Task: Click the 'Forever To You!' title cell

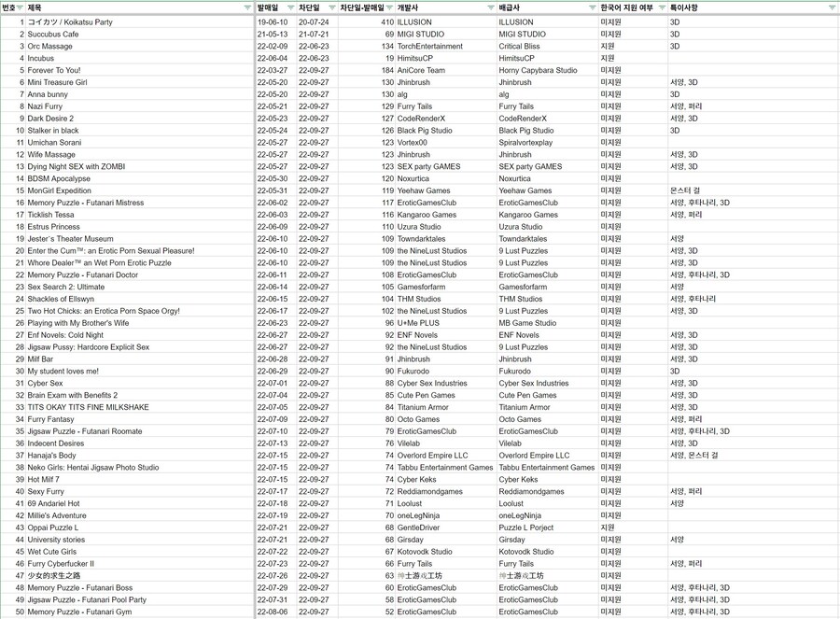Action: 140,70
